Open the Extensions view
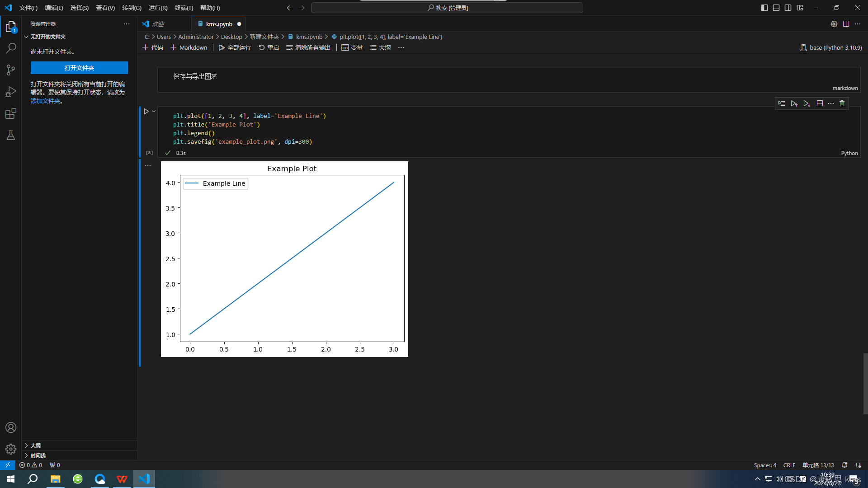This screenshot has height=488, width=868. coord(11,113)
